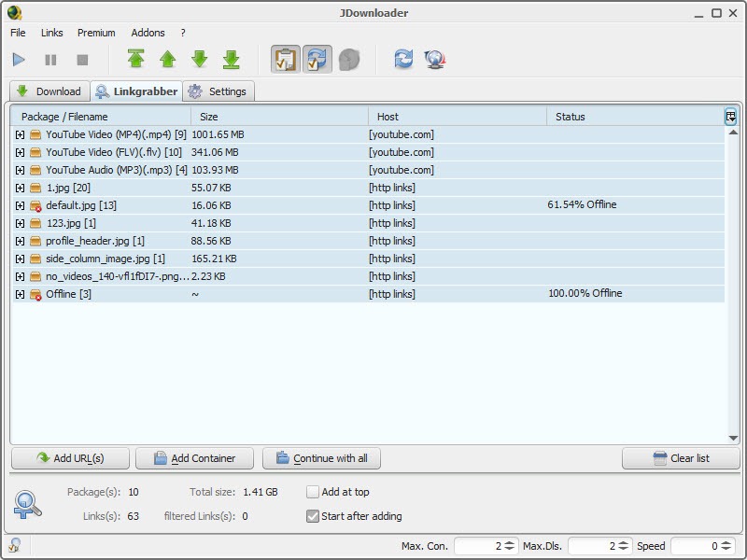Click the list scrollbar up arrow

[x=733, y=133]
